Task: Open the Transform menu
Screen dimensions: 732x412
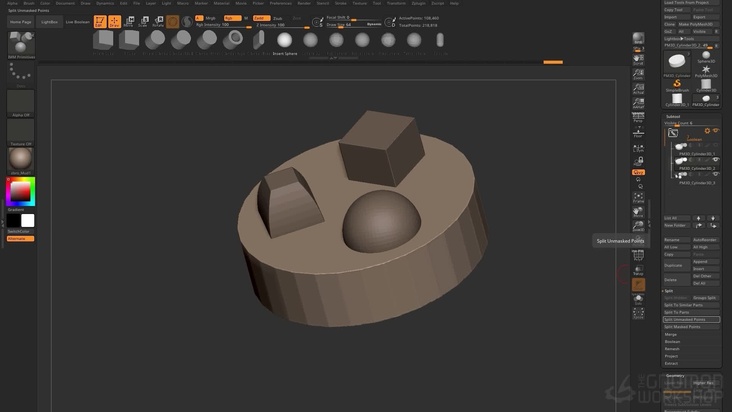Action: 396,3
